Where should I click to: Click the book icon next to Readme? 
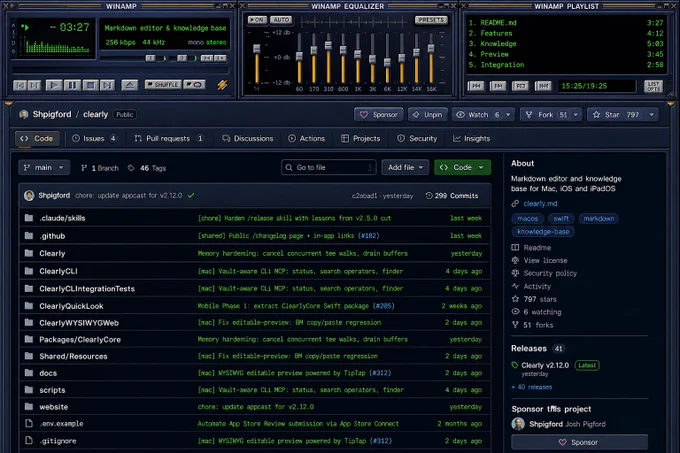(x=515, y=248)
